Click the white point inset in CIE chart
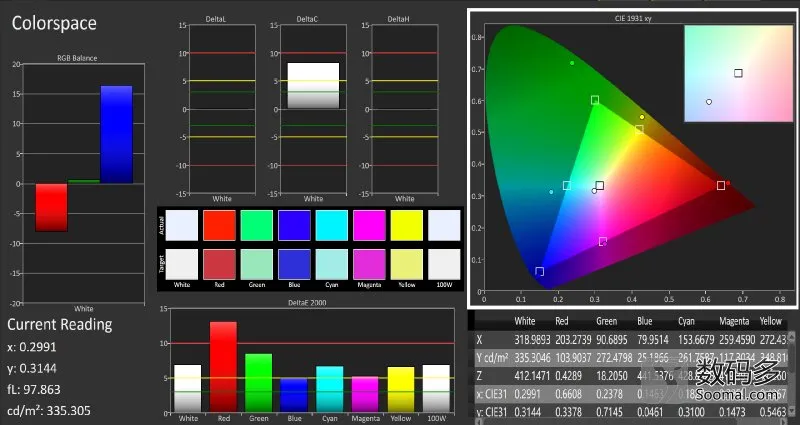The height and width of the screenshot is (425, 800). [738, 73]
